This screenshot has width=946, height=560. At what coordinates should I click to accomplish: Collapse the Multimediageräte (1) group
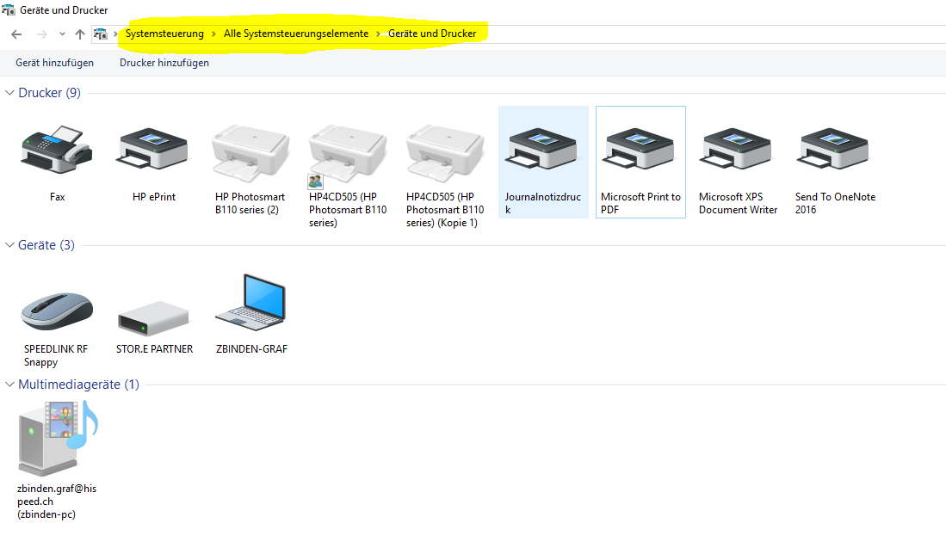point(9,384)
